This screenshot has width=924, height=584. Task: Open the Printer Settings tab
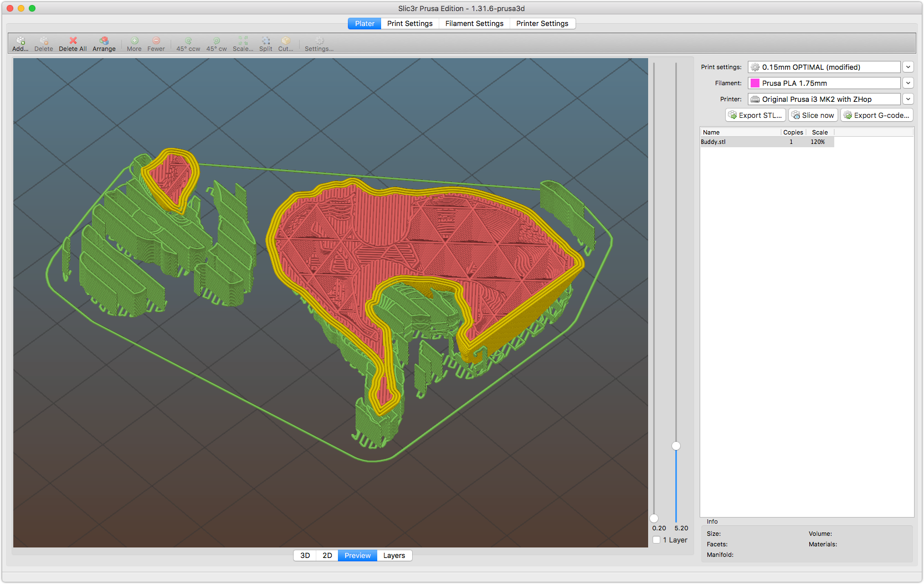pos(542,23)
